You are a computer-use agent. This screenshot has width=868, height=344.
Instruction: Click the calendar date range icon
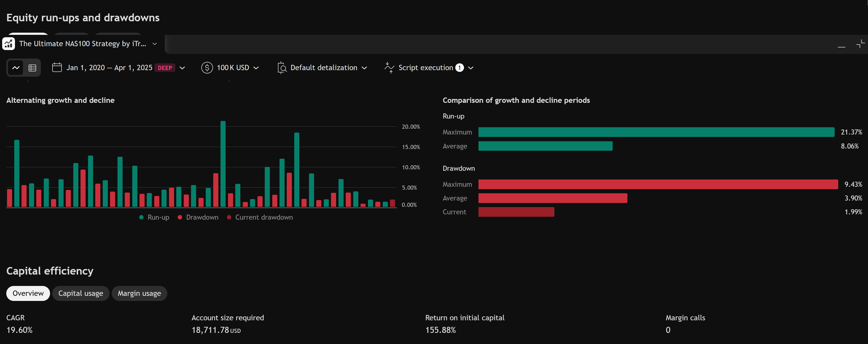(x=57, y=67)
